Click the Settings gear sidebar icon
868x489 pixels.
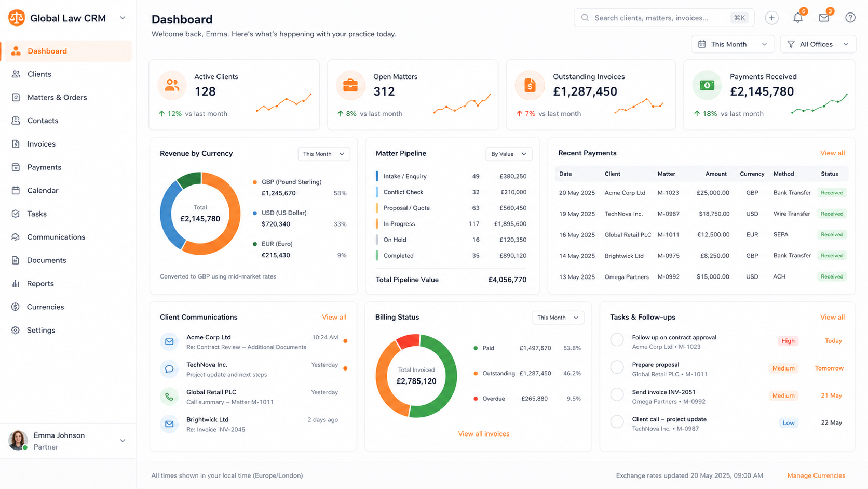click(16, 330)
